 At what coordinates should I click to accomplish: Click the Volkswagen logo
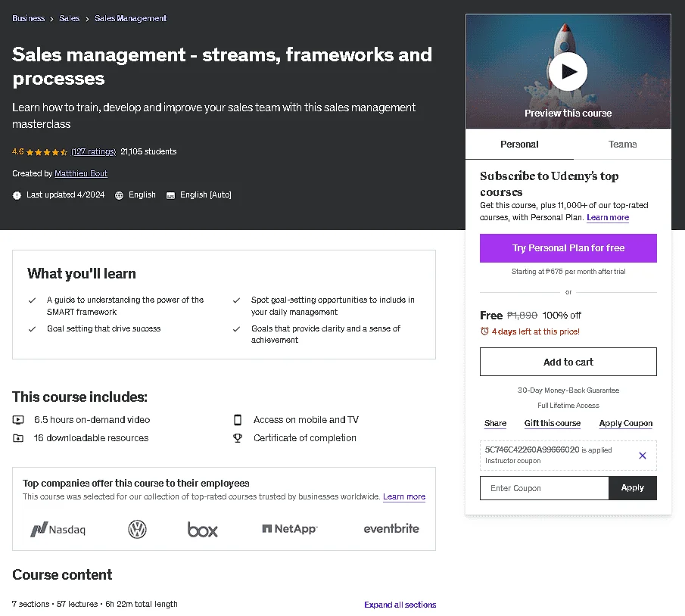[x=137, y=530]
